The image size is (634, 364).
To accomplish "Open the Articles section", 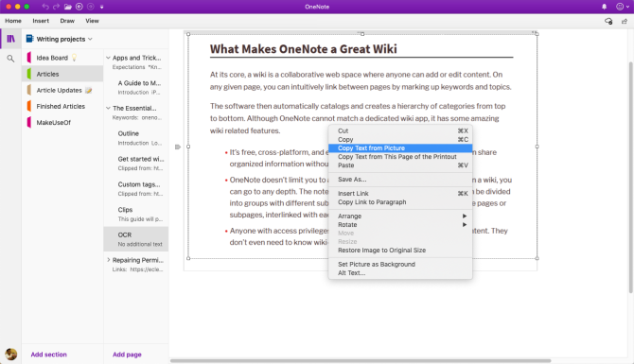I will [x=62, y=74].
